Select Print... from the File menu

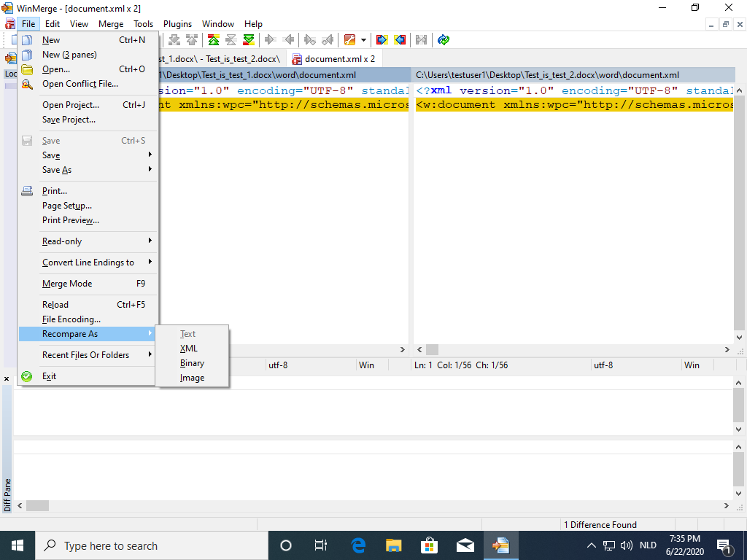pos(88,191)
